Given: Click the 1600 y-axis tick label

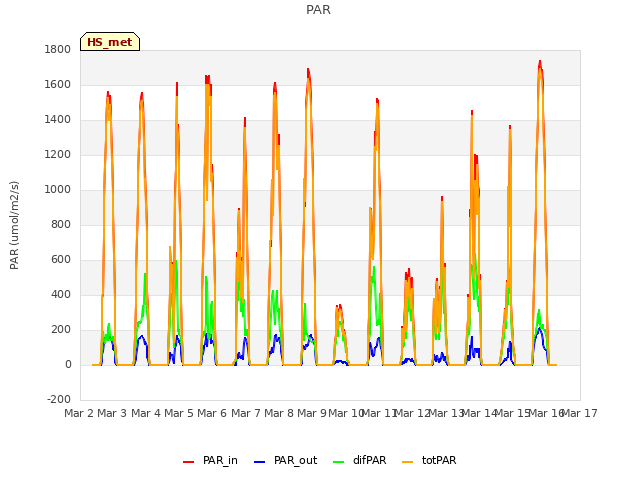Looking at the screenshot, I should (x=58, y=84).
